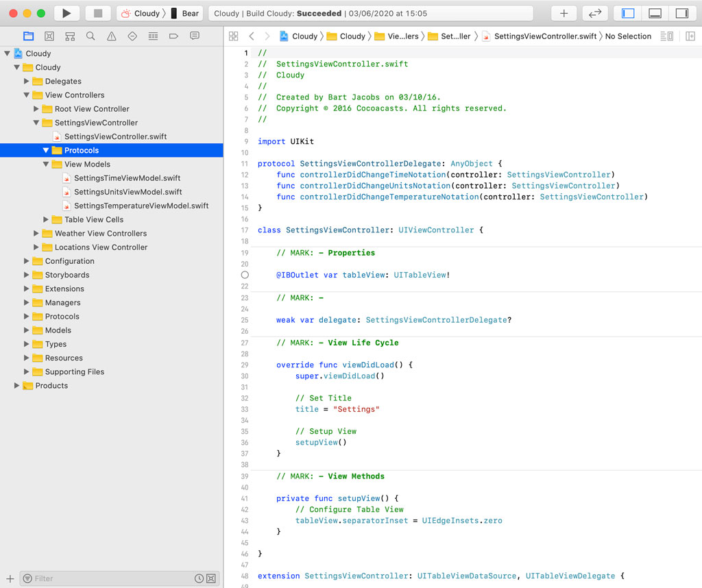Collapse the View Models group
The height and width of the screenshot is (588, 702).
coord(46,164)
